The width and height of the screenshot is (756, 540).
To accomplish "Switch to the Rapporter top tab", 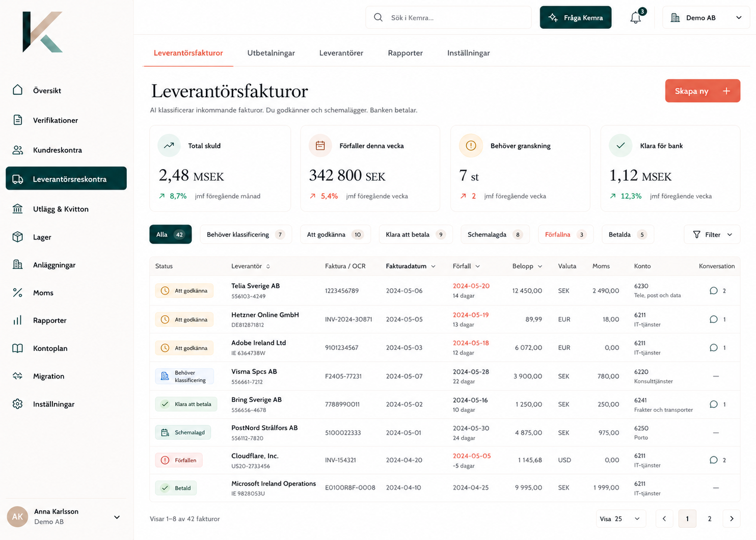I will (406, 53).
